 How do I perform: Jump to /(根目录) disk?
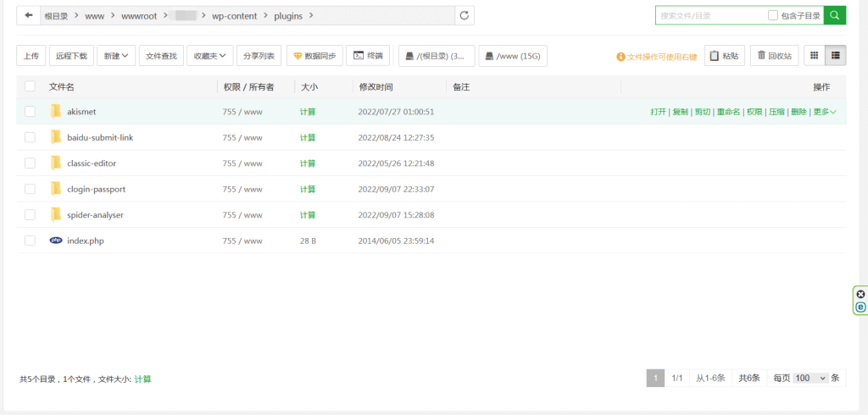(x=437, y=56)
